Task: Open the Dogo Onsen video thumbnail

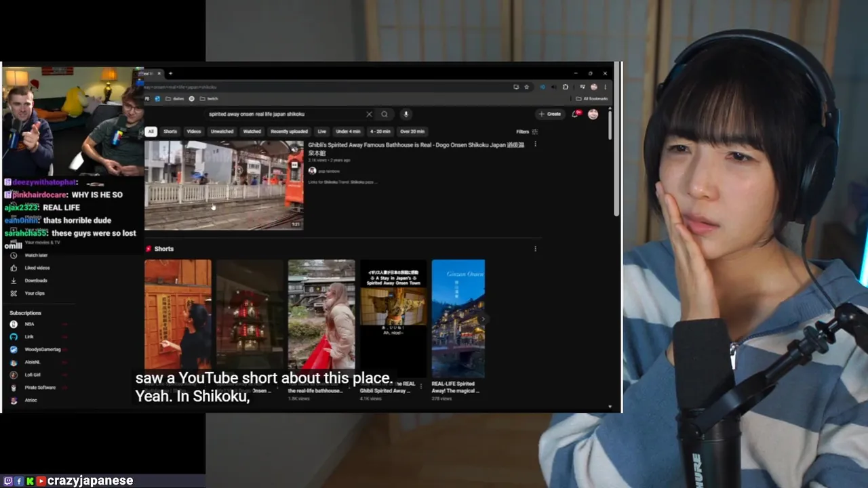Action: [x=224, y=185]
